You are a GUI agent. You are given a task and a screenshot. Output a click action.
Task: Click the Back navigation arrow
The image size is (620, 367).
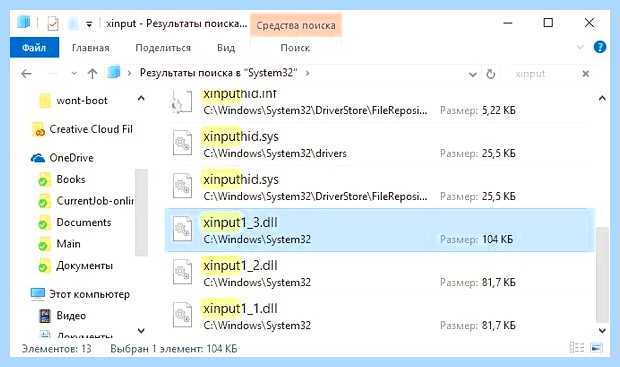click(x=26, y=74)
